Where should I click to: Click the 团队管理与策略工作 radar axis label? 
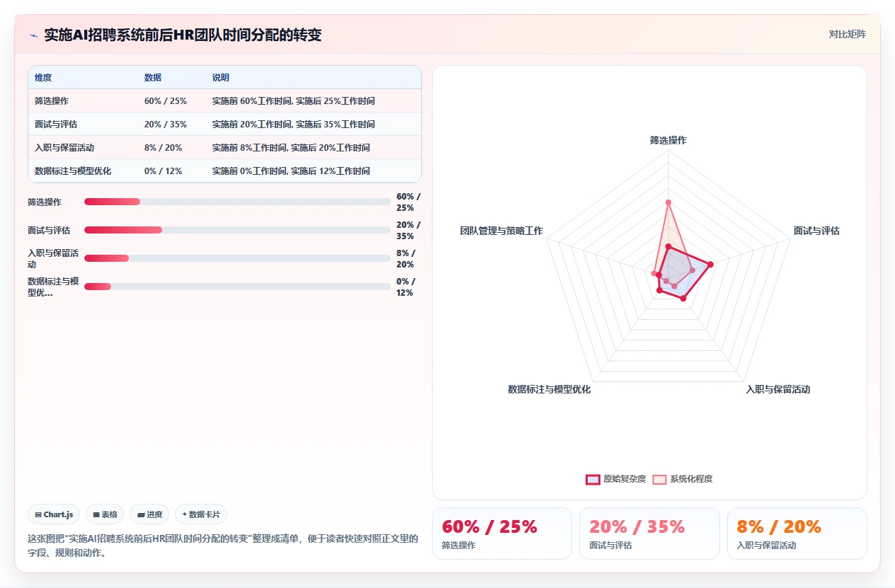click(x=501, y=231)
